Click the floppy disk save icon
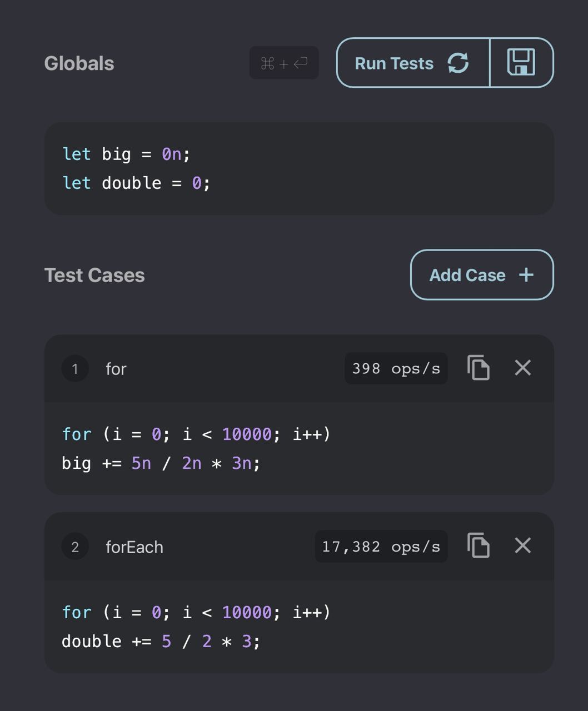 tap(521, 62)
